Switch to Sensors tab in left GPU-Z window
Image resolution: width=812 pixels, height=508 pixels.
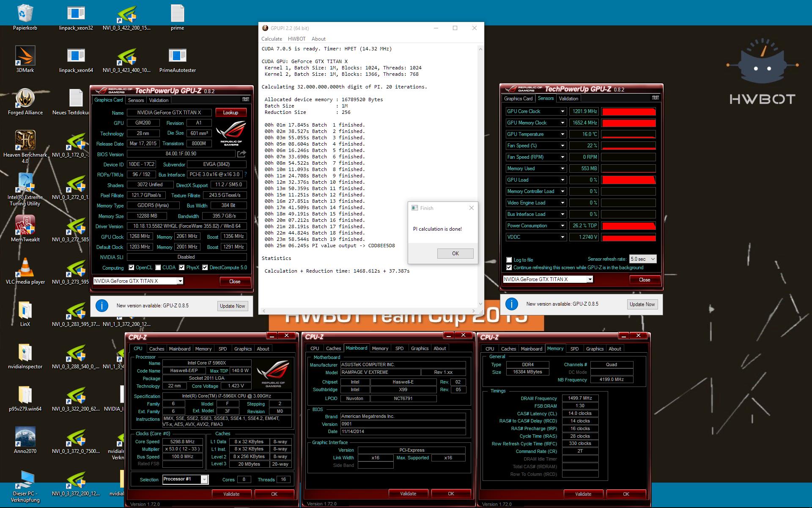tap(136, 100)
